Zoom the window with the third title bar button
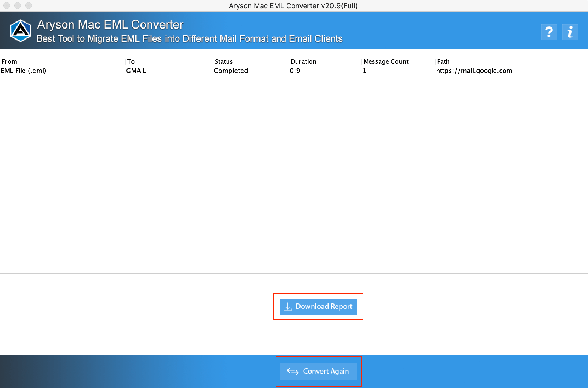 pyautogui.click(x=29, y=5)
